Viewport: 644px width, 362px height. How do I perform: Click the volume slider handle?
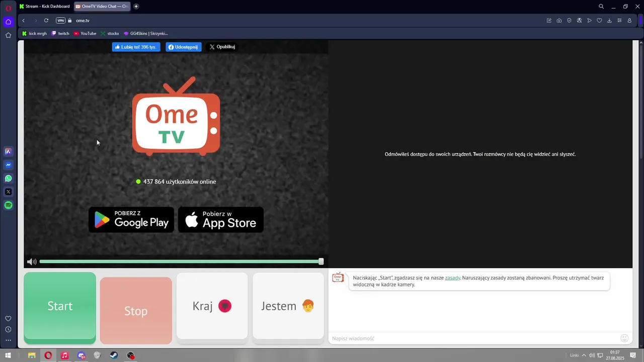click(x=321, y=261)
